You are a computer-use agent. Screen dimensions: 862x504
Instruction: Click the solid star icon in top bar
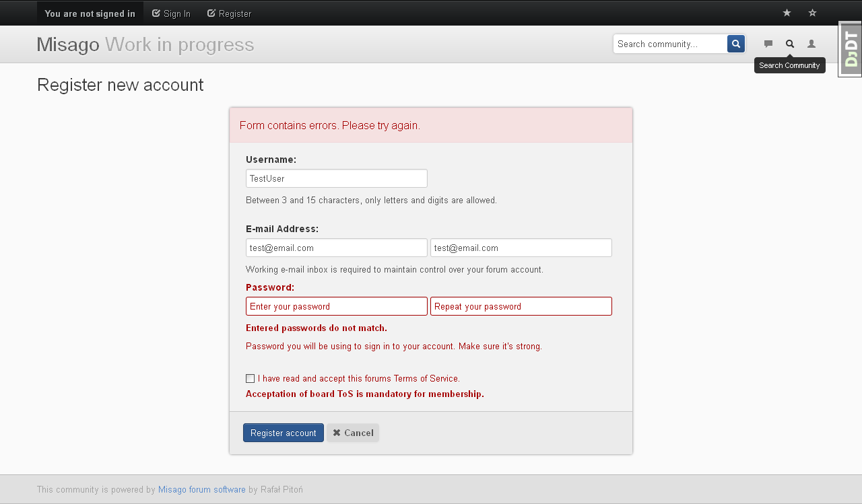coord(787,13)
